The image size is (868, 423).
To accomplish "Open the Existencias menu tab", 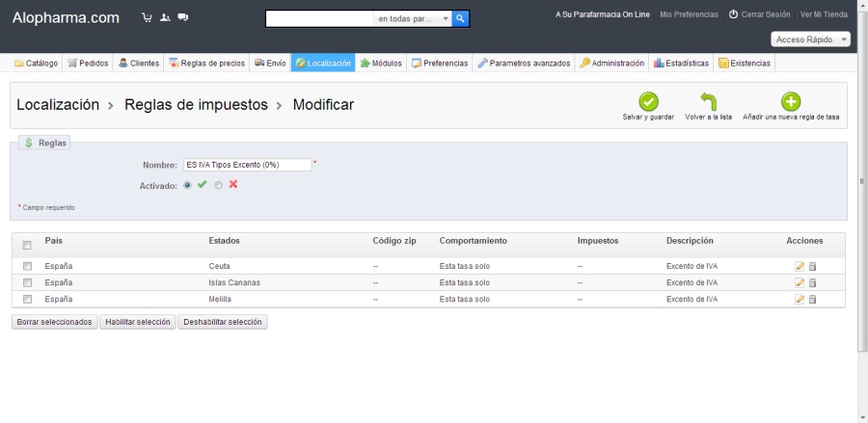I will (x=744, y=63).
